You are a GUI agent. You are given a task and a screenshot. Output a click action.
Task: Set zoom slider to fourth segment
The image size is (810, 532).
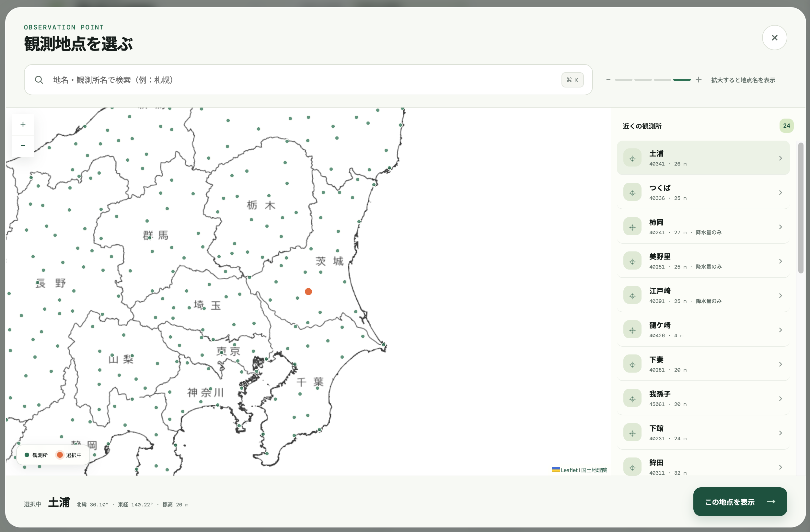click(682, 80)
